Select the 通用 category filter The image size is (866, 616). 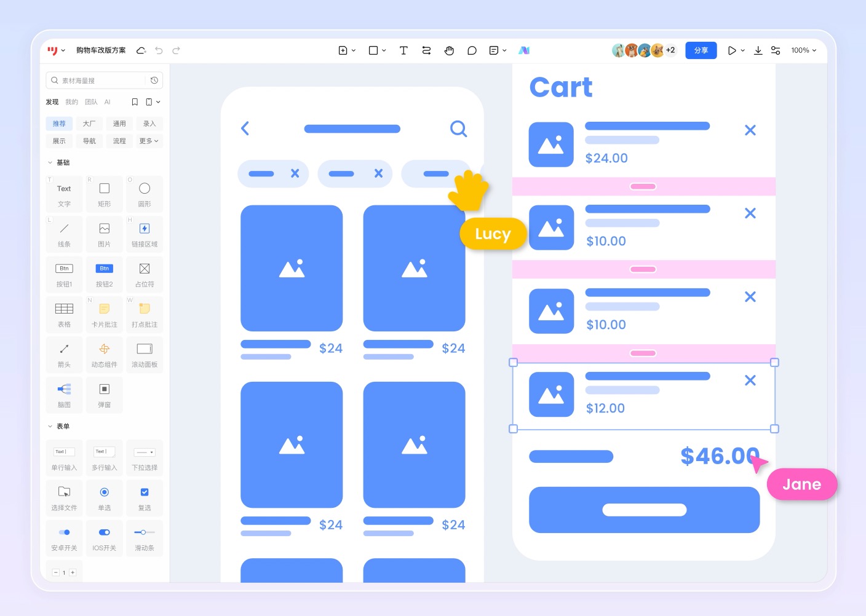point(119,124)
